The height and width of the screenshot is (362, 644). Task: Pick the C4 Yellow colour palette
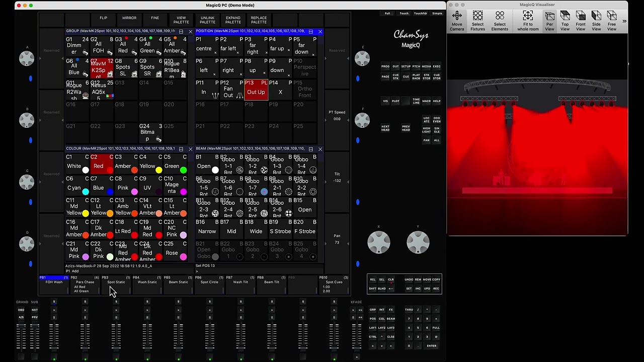pos(151,164)
